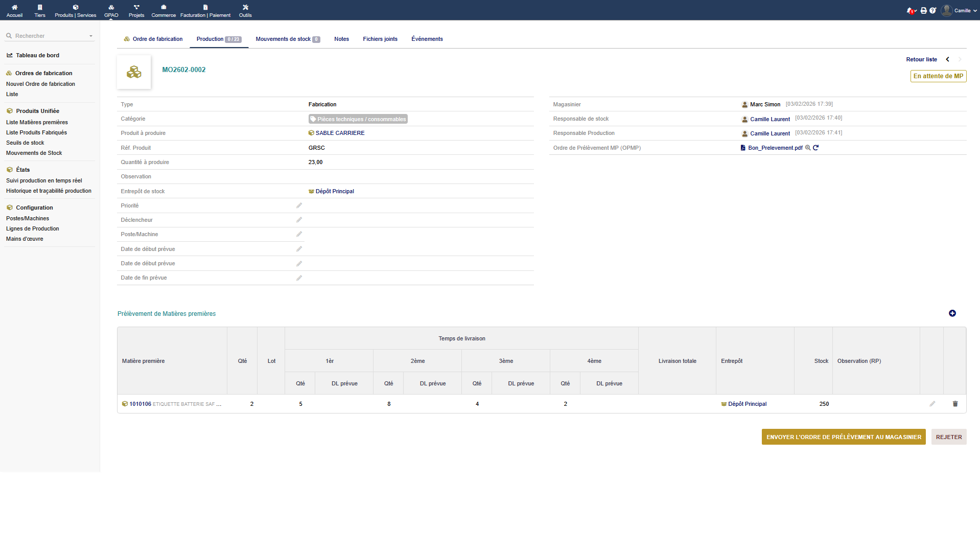Open the Rechercher search dropdown arrow
980x551 pixels.
click(x=91, y=36)
